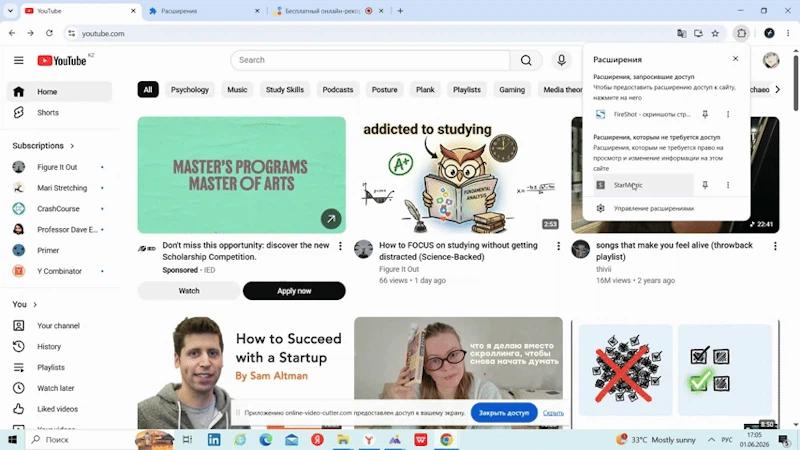Open Y Combinator subscription
Image resolution: width=800 pixels, height=450 pixels.
point(60,271)
